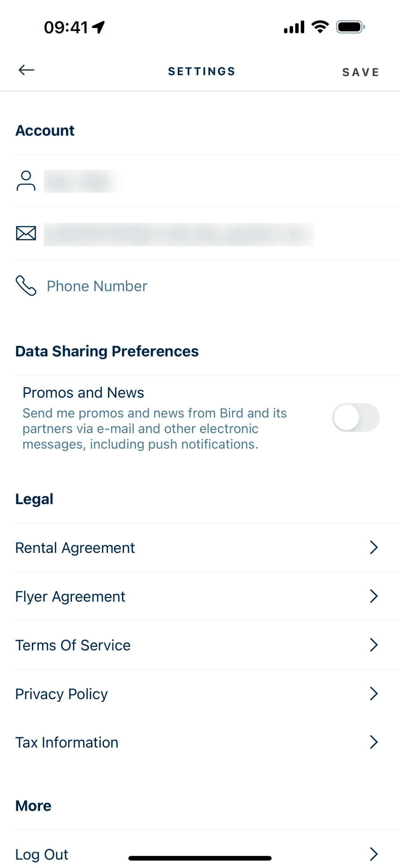Open Flyer Agreement chevron arrow
The height and width of the screenshot is (868, 400).
click(374, 596)
